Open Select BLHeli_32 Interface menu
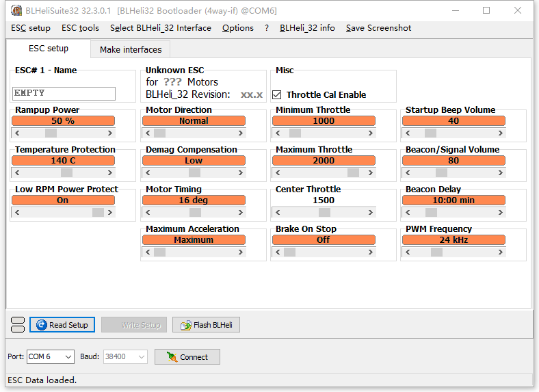 (x=161, y=28)
